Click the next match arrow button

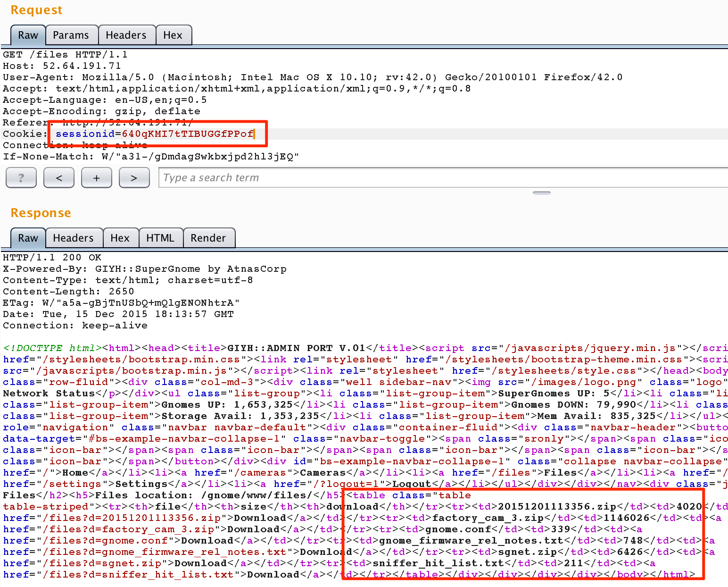point(134,178)
